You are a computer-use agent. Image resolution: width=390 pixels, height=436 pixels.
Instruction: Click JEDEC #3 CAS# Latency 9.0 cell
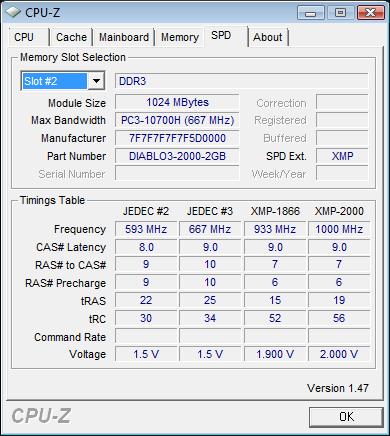pos(210,247)
